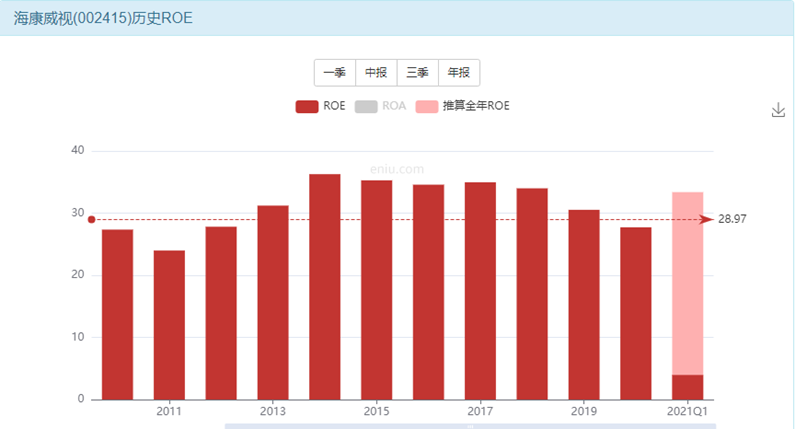Click the 28.97 average line label
This screenshot has width=796, height=429.
(x=732, y=219)
